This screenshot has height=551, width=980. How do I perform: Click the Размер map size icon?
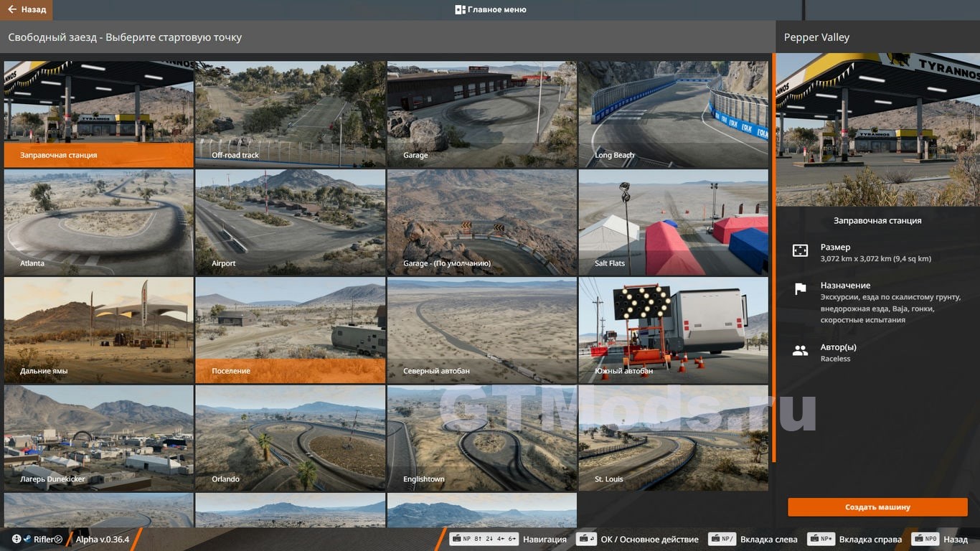click(x=800, y=250)
